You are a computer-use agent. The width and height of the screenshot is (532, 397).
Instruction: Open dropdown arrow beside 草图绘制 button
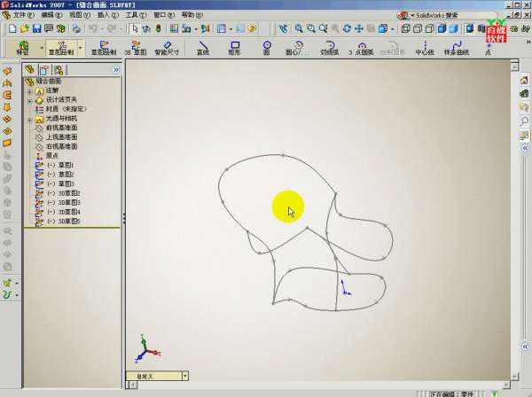[x=81, y=48]
